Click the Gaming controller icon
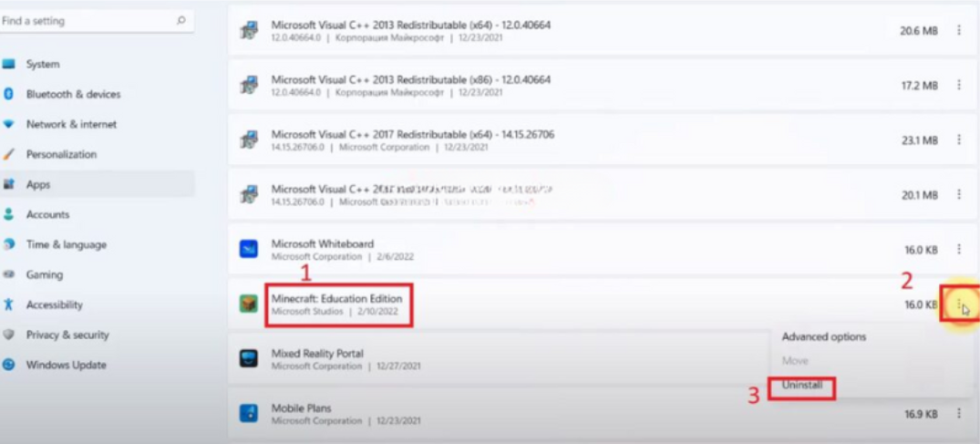The width and height of the screenshot is (980, 444). [8, 274]
